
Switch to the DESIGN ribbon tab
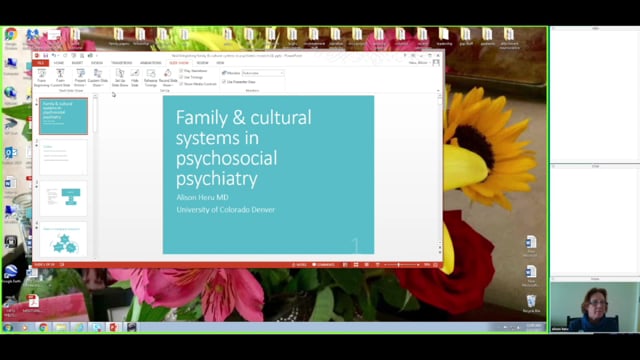[x=97, y=63]
